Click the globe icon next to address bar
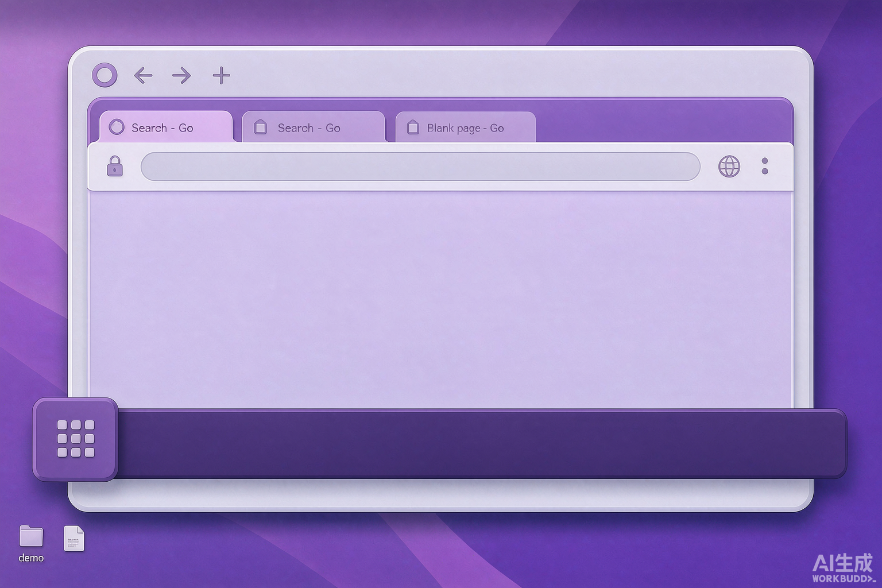The width and height of the screenshot is (882, 588). [x=729, y=167]
